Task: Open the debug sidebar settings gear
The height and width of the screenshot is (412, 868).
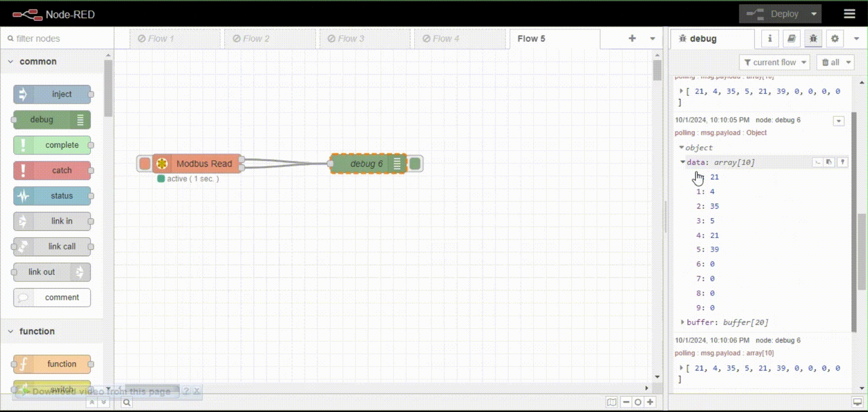Action: point(835,38)
